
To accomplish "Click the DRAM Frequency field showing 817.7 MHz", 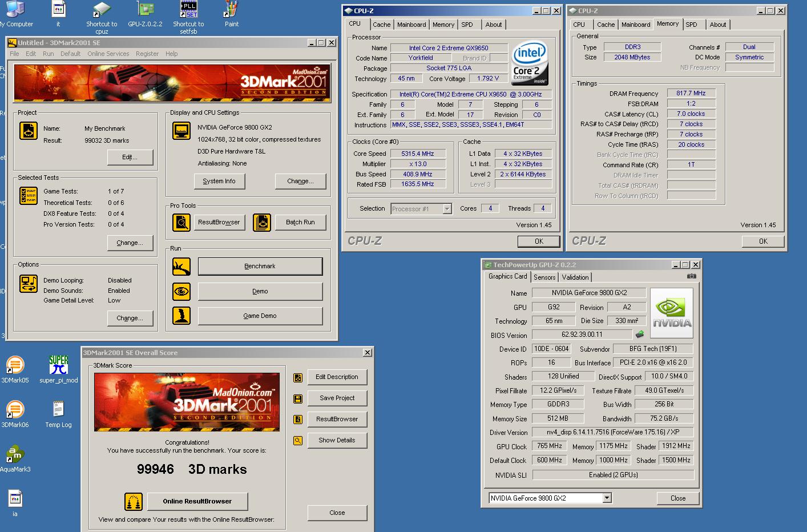I will 691,93.
